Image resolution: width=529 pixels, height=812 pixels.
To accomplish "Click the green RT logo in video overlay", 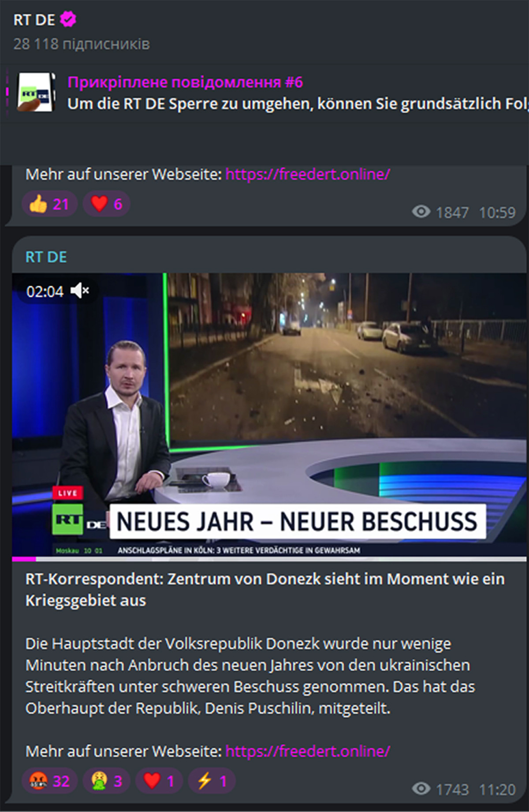I will pyautogui.click(x=67, y=520).
